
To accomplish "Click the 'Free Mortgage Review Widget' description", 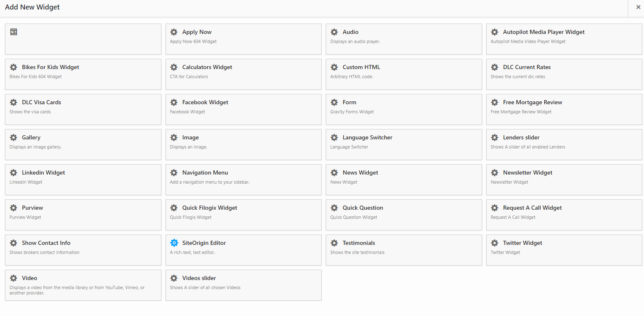I will [521, 112].
